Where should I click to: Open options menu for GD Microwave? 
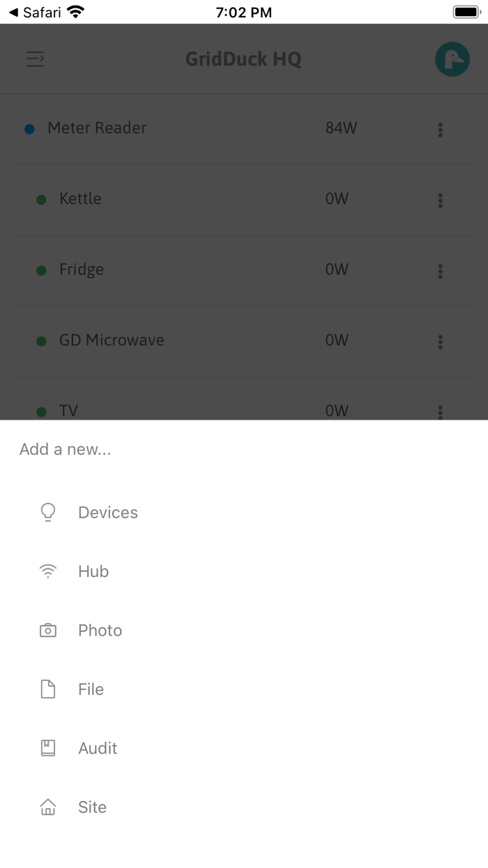pyautogui.click(x=440, y=342)
